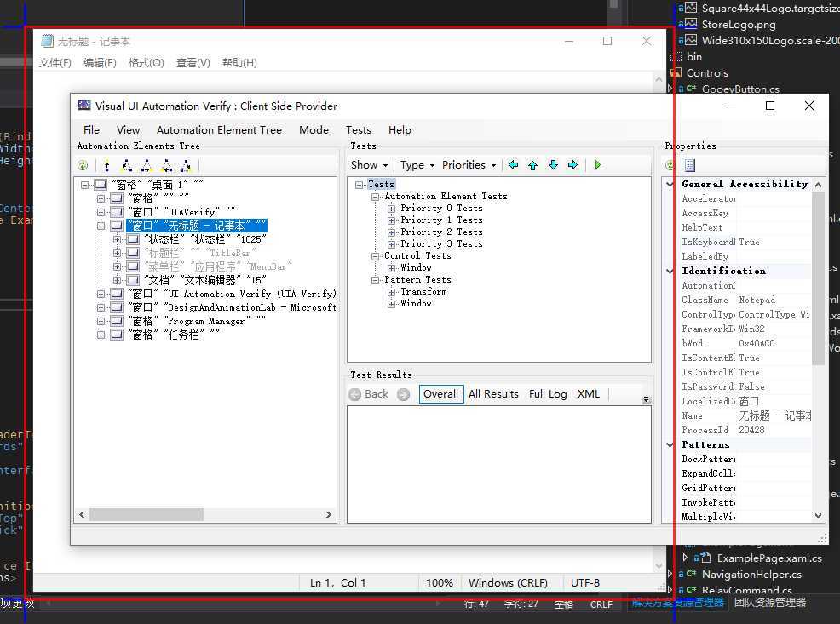Click the ClassName property value Notepad
Image resolution: width=840 pixels, height=624 pixels.
coord(757,301)
